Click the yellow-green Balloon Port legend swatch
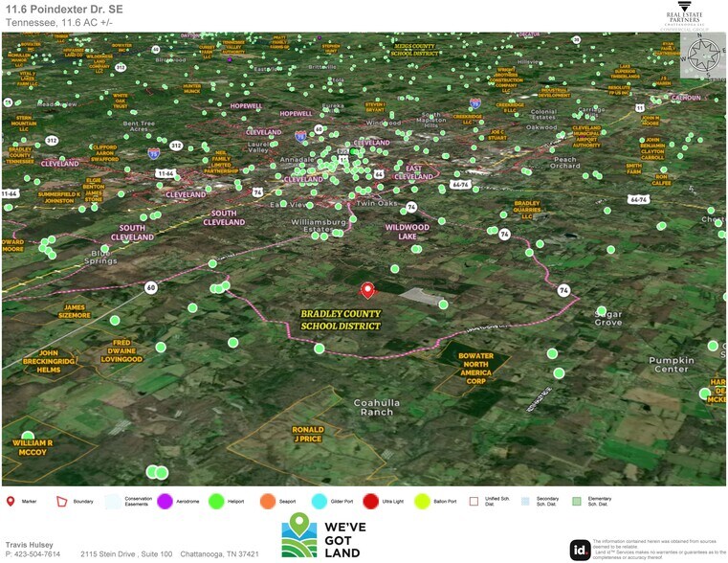The height and width of the screenshot is (563, 728). point(422,501)
